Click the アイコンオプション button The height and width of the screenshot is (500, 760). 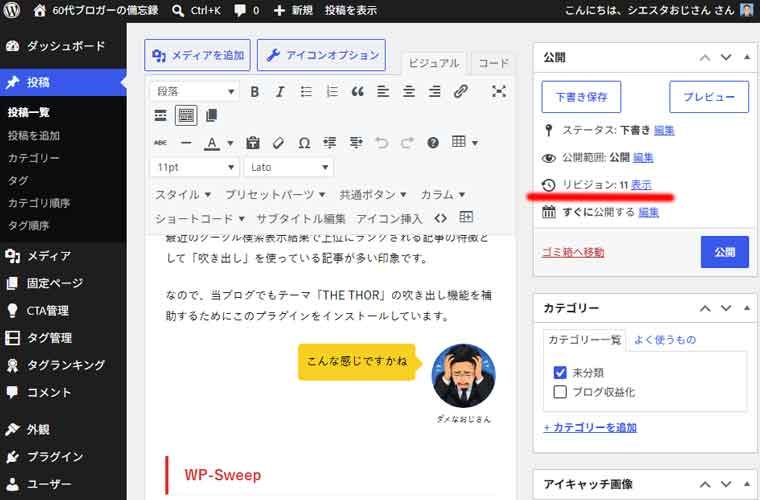[321, 55]
